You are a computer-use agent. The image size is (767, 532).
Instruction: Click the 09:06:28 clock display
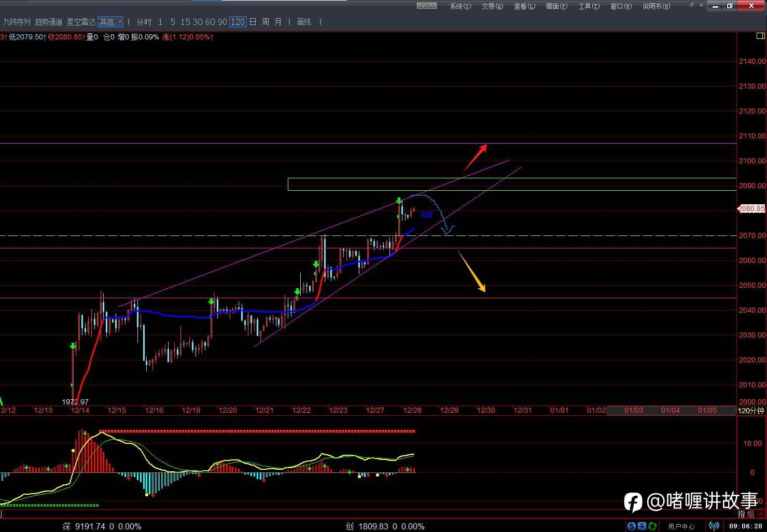click(745, 526)
